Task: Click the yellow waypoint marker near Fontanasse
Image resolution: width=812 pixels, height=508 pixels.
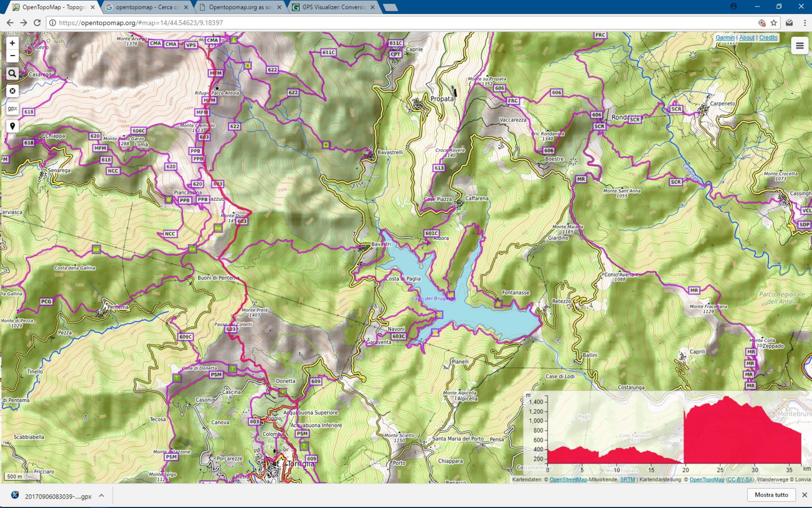Action: [x=498, y=304]
